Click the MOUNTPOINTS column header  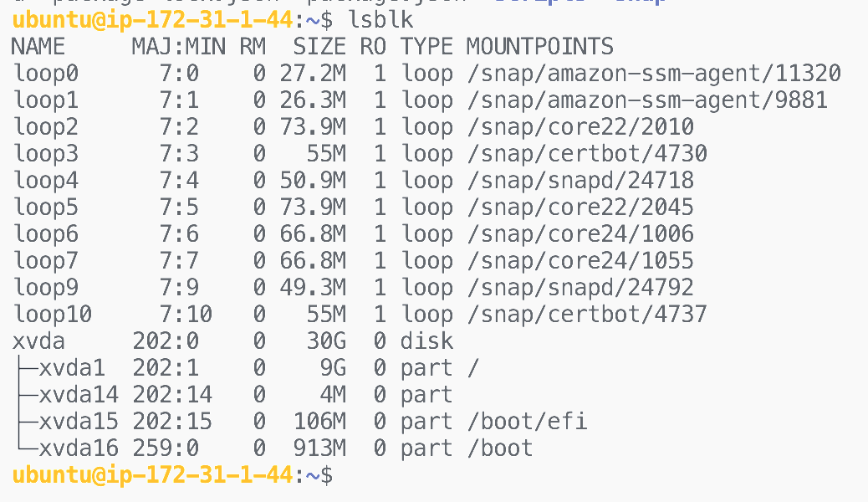pos(539,47)
